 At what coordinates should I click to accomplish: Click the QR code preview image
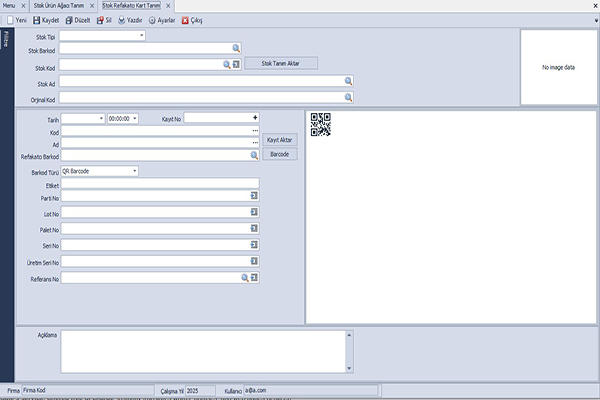[320, 124]
